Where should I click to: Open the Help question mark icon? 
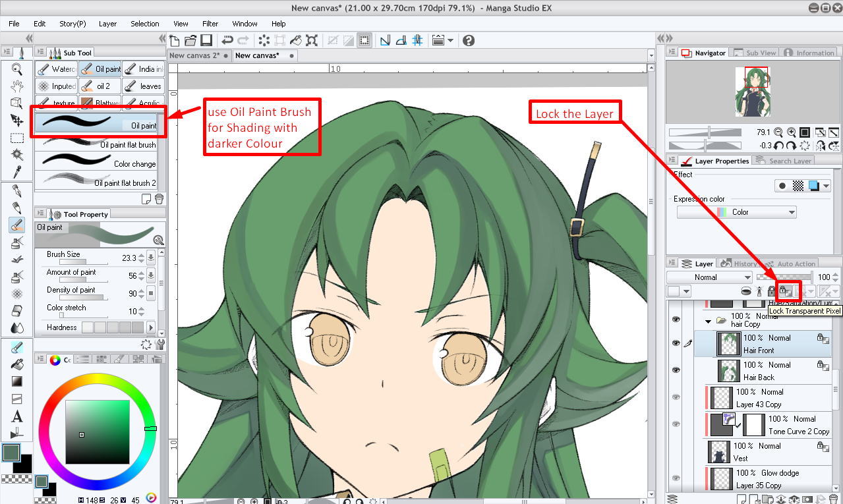tap(469, 40)
